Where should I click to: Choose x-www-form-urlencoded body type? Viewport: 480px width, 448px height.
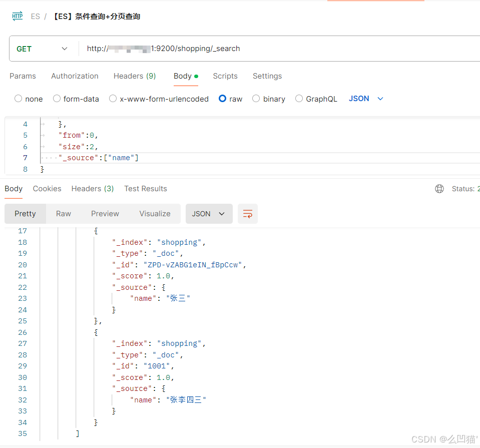[x=113, y=99]
